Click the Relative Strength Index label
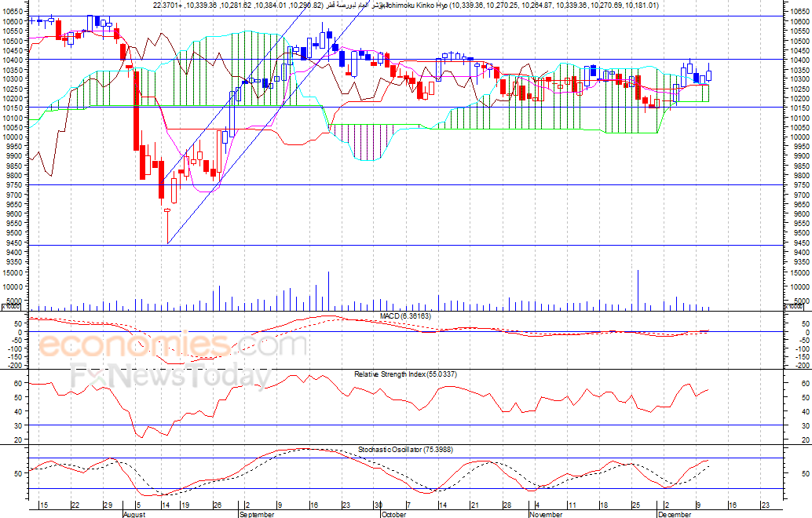812x518 pixels. pyautogui.click(x=405, y=374)
